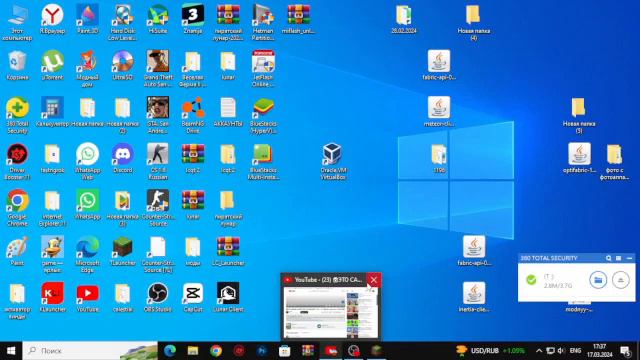Open the BeamNG Drive shortcut
Viewport: 640px width, 360px height.
click(193, 116)
